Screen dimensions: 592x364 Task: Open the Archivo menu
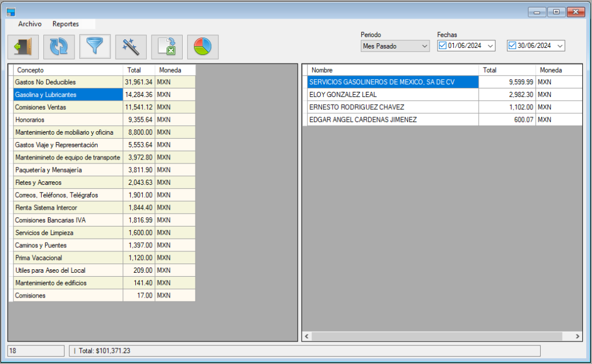tap(29, 24)
